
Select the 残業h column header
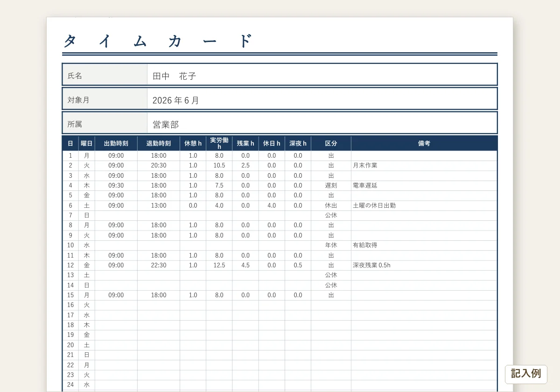click(x=245, y=143)
